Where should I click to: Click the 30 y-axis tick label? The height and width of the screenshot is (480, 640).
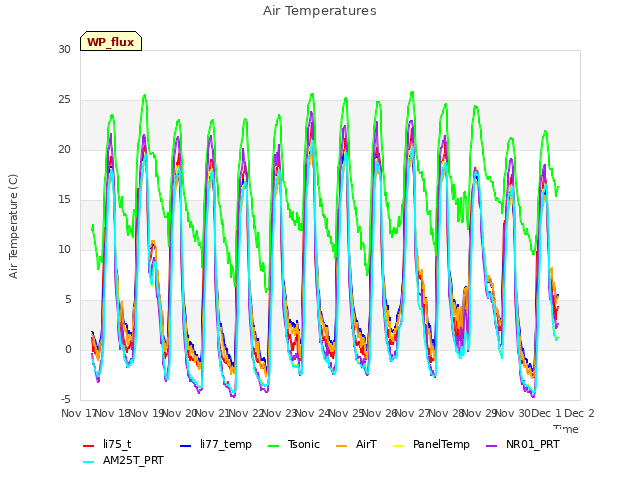tap(64, 50)
